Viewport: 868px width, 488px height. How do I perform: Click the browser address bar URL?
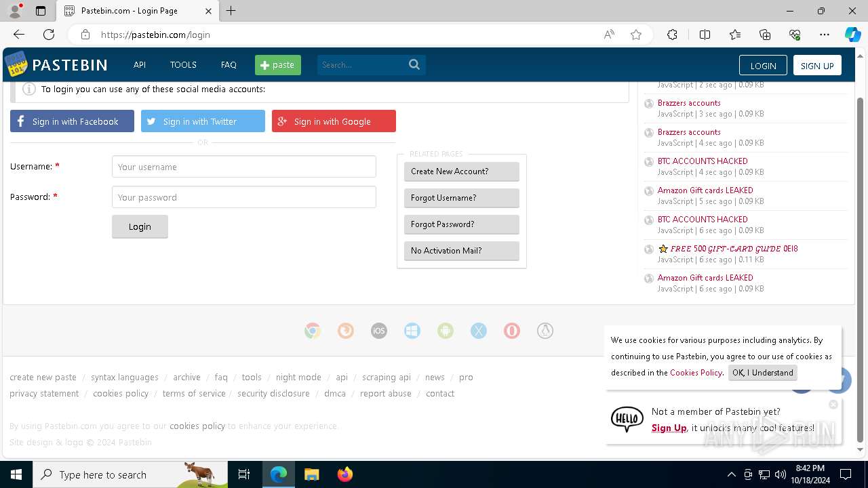tap(155, 35)
